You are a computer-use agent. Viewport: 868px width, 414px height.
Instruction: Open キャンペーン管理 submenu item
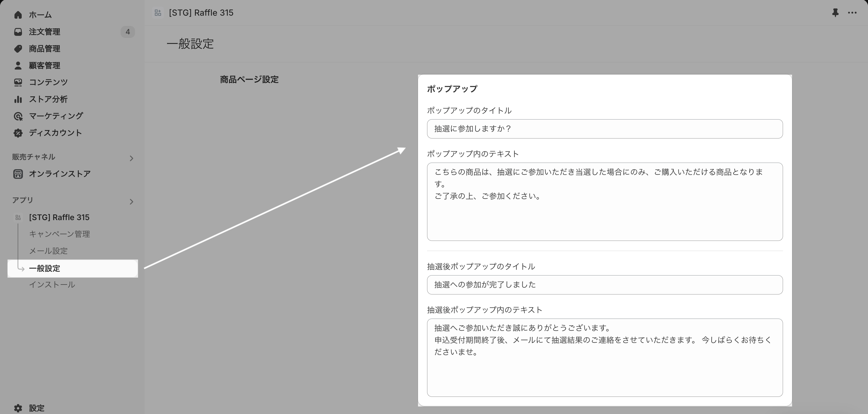pos(59,234)
